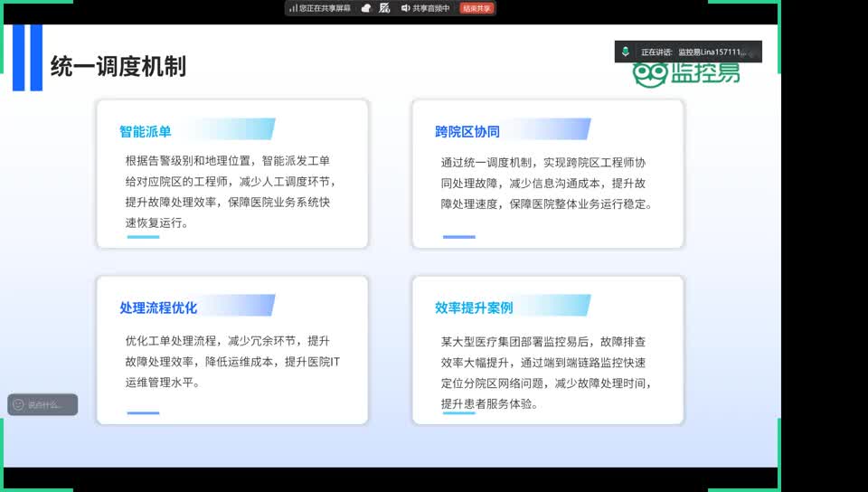Image resolution: width=868 pixels, height=492 pixels.
Task: Click the 跨院区协同 card heading
Action: click(467, 131)
